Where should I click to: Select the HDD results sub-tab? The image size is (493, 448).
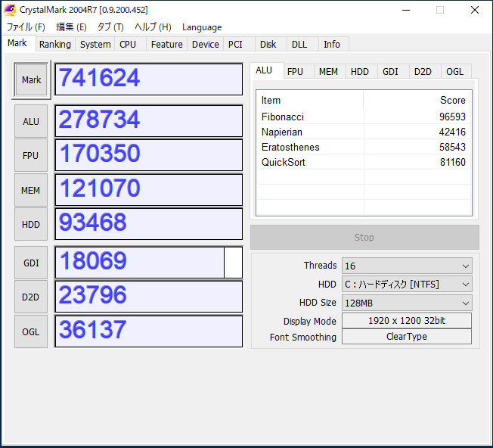(360, 71)
